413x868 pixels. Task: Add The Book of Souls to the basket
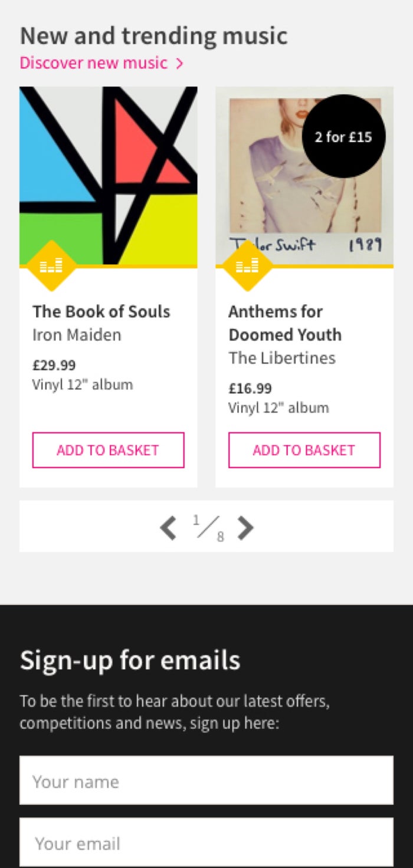pyautogui.click(x=108, y=450)
